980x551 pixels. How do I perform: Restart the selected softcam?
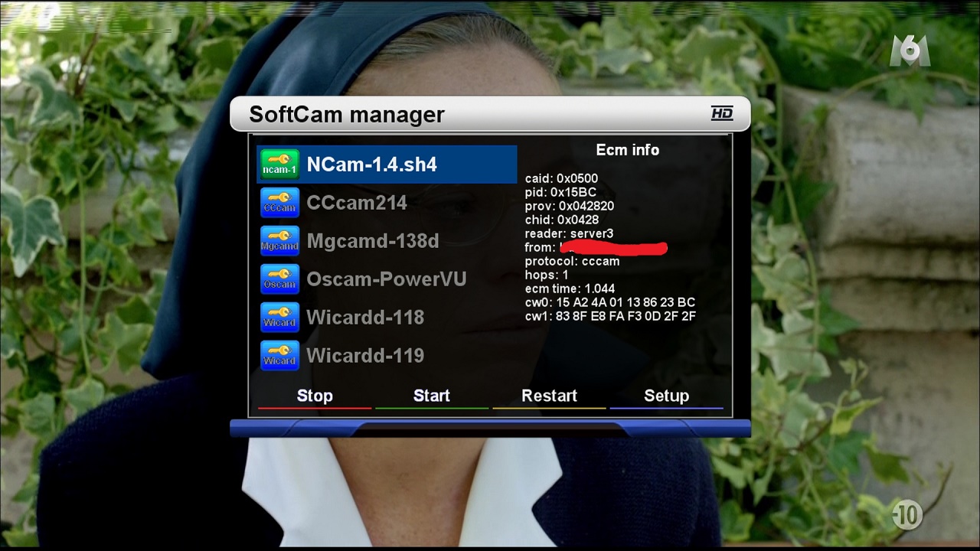[x=549, y=396]
